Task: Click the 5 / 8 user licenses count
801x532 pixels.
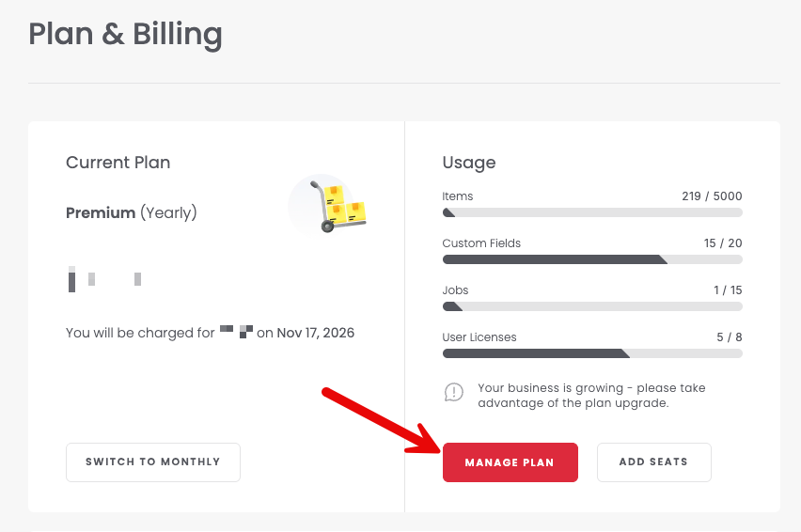Action: coord(730,337)
